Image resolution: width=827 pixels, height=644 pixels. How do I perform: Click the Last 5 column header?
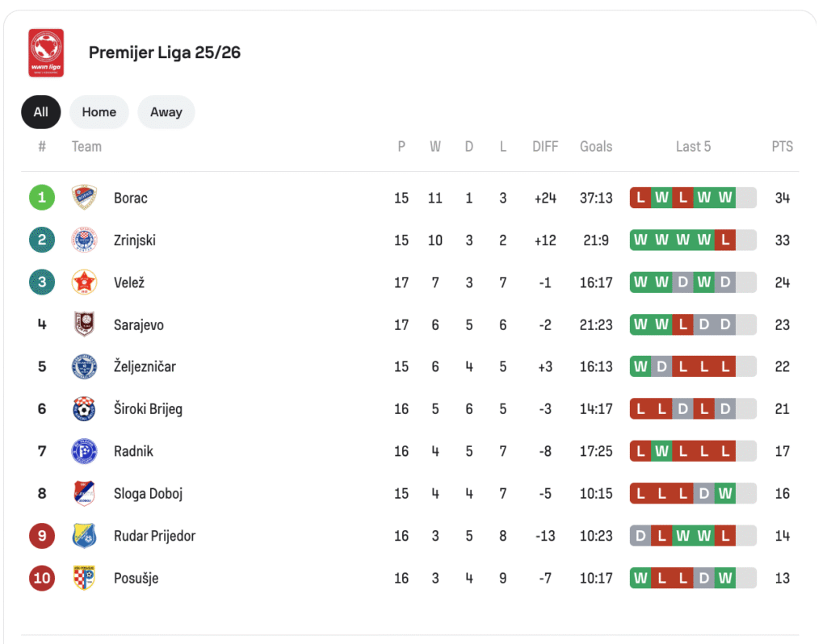point(693,146)
